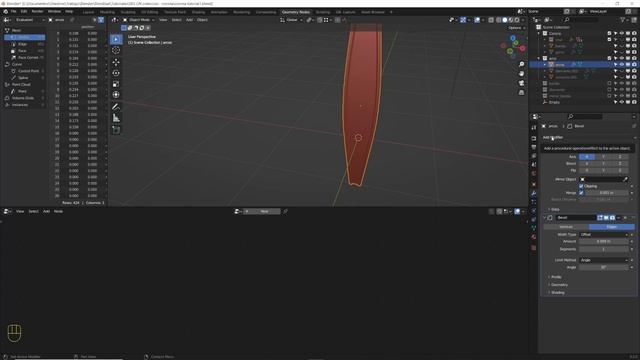
Task: Open the Window menu
Action: pyautogui.click(x=54, y=11)
